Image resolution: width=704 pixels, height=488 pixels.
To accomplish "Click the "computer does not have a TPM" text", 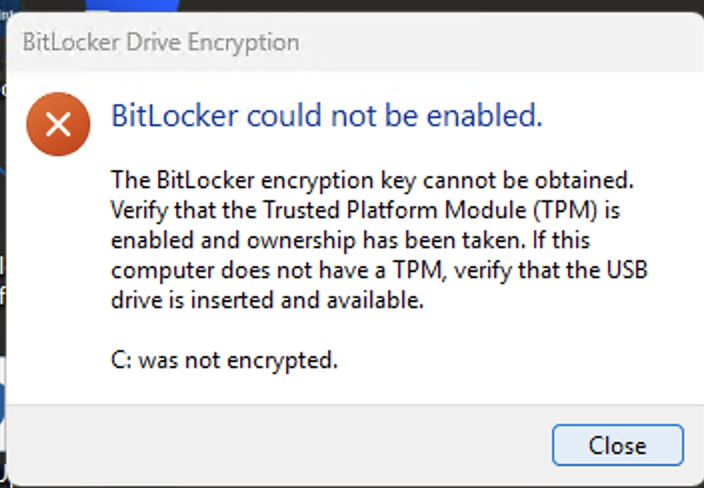I will pyautogui.click(x=277, y=271).
